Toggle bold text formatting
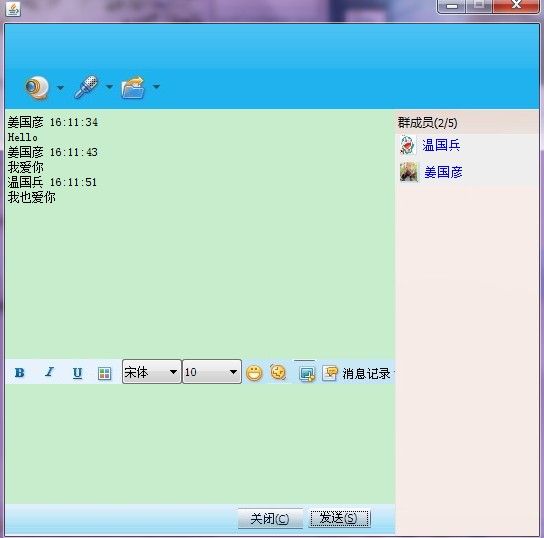 point(20,373)
